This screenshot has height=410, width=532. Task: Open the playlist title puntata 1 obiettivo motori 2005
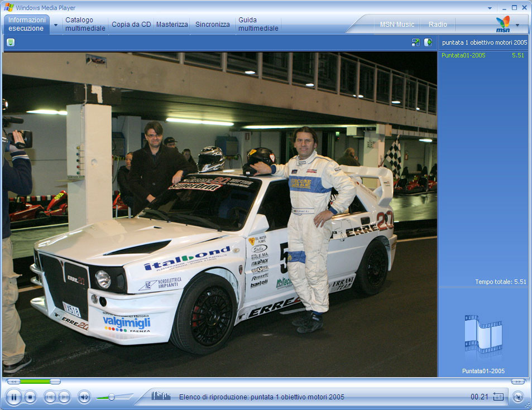point(485,42)
